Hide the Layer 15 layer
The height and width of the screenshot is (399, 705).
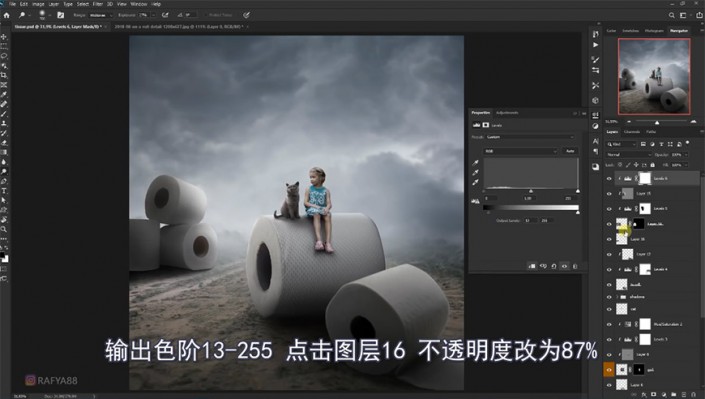tap(609, 194)
